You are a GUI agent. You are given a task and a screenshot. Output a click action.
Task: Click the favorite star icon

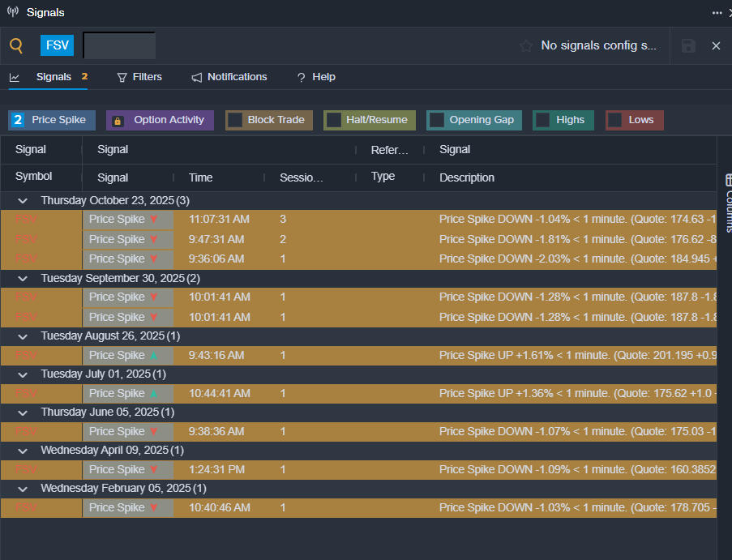(x=526, y=46)
